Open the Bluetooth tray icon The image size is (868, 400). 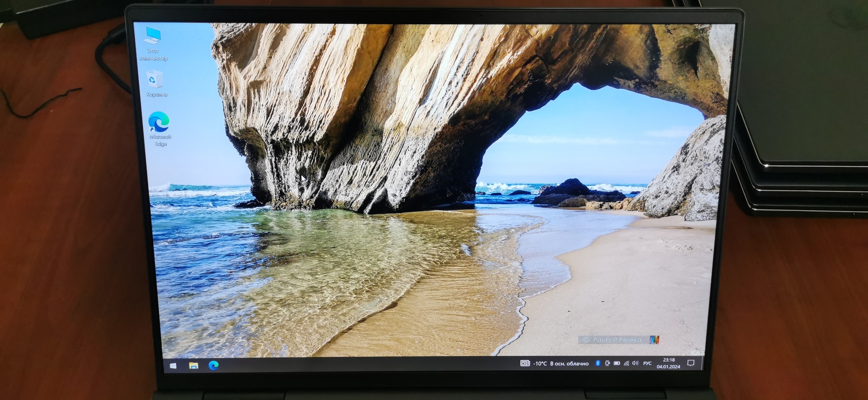tap(598, 363)
